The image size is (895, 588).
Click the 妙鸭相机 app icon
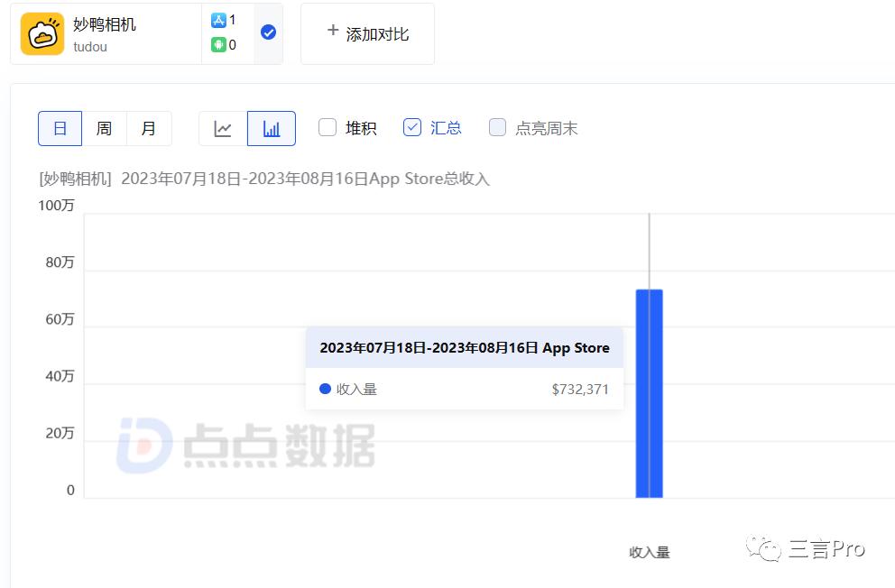click(42, 34)
